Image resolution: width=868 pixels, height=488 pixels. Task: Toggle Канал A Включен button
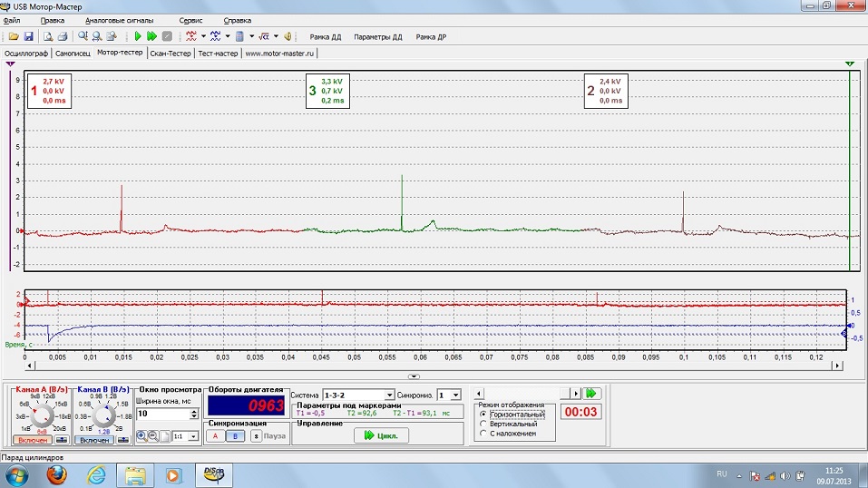[33, 440]
